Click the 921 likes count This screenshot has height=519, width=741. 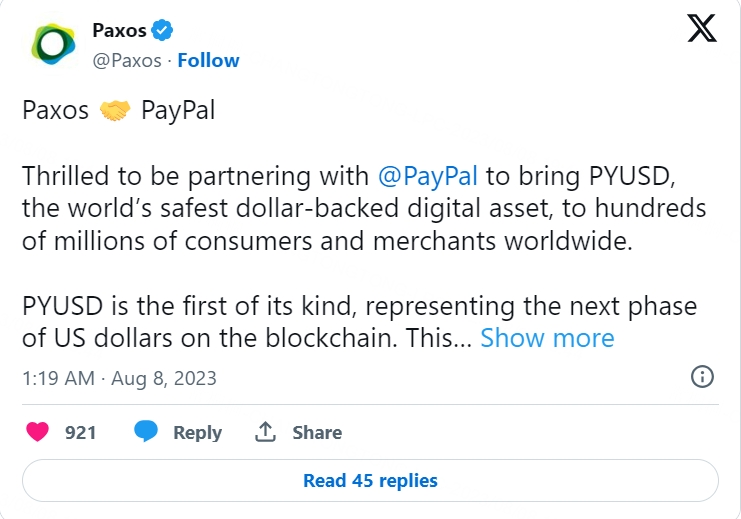(80, 432)
